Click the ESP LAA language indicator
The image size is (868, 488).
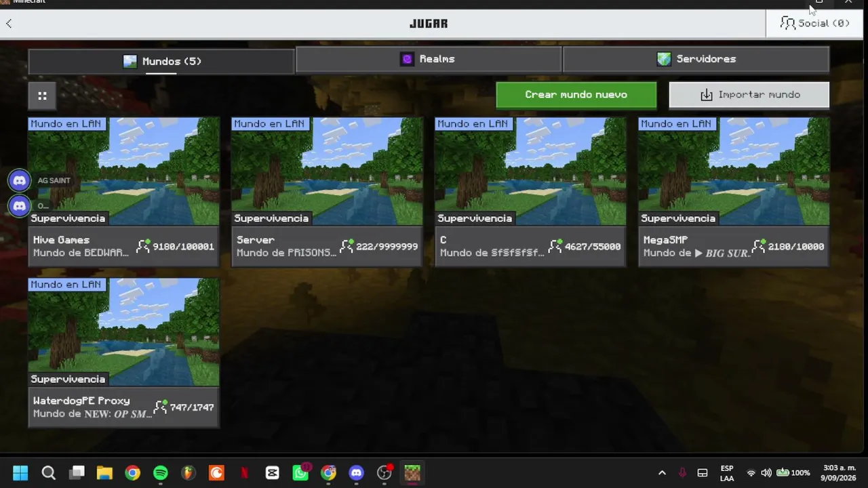[727, 473]
